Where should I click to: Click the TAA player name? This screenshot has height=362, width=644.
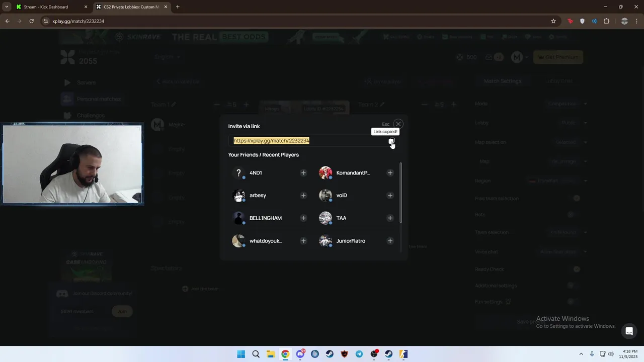coord(341,218)
